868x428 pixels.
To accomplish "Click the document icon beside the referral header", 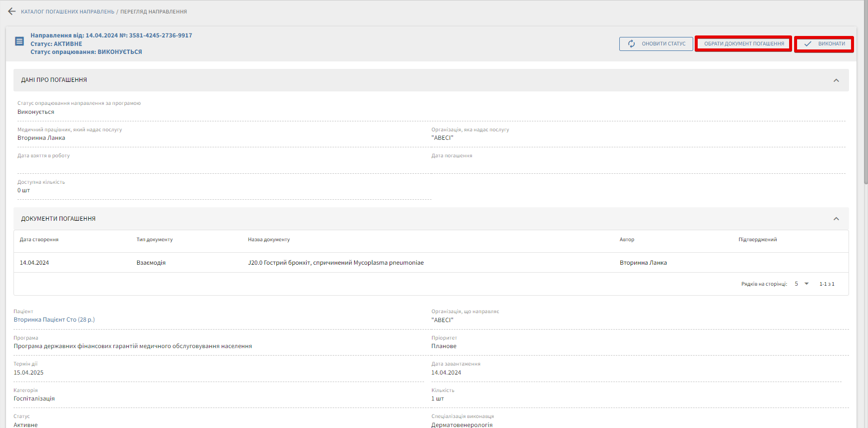I will [x=19, y=41].
